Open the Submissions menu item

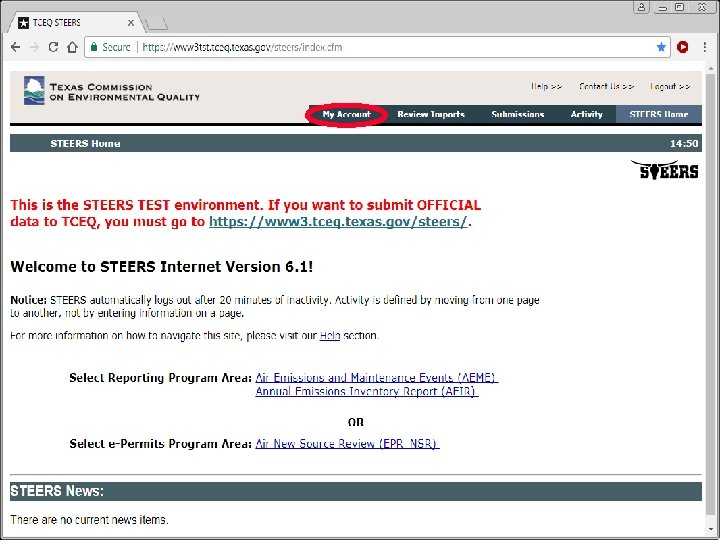(x=518, y=114)
